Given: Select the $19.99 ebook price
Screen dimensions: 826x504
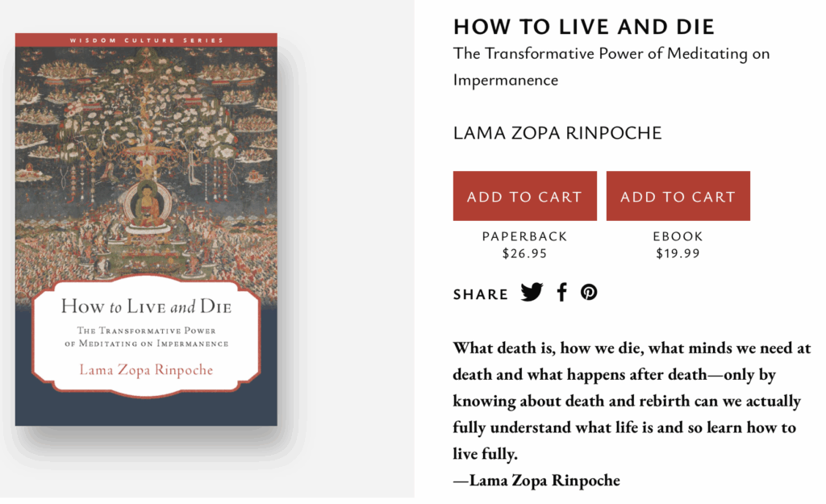Looking at the screenshot, I should [678, 253].
